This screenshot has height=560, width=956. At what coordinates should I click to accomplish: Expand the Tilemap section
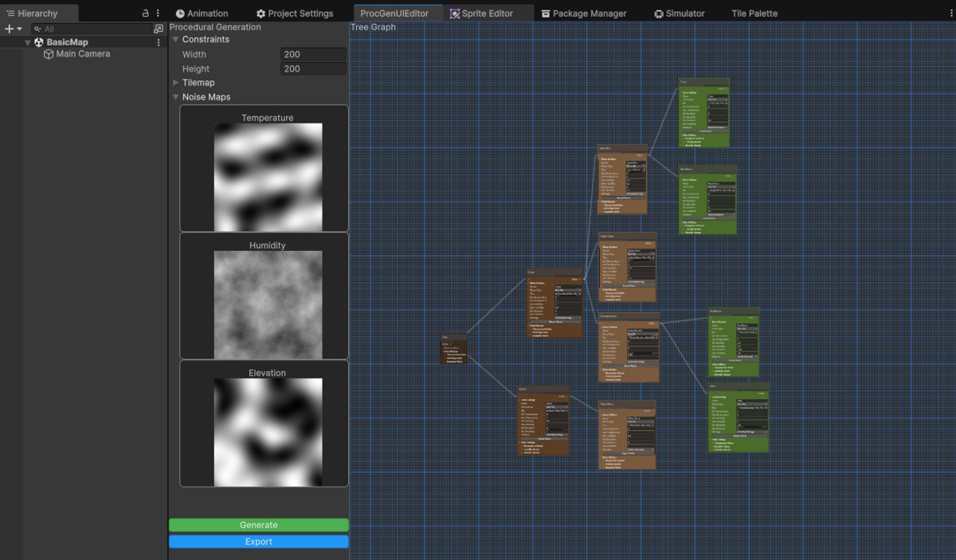point(177,82)
